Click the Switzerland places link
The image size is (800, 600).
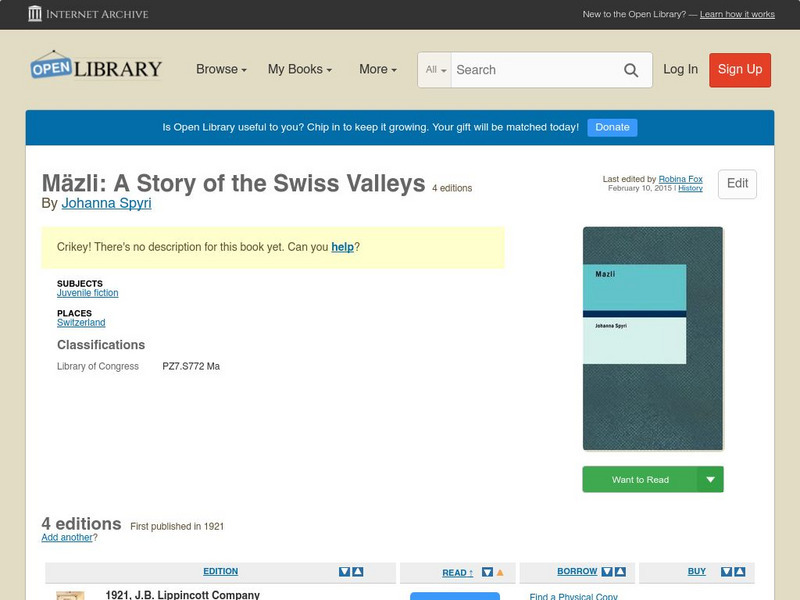coord(80,322)
